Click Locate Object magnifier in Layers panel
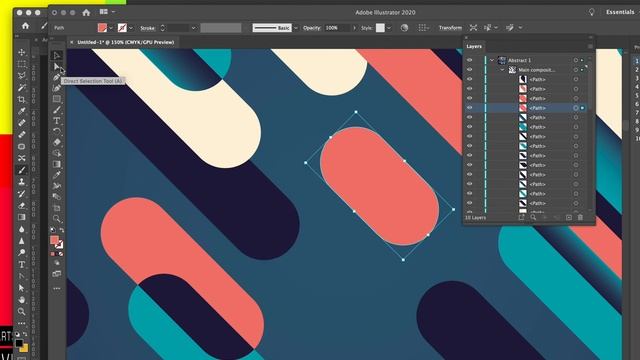The height and width of the screenshot is (360, 640). point(533,218)
